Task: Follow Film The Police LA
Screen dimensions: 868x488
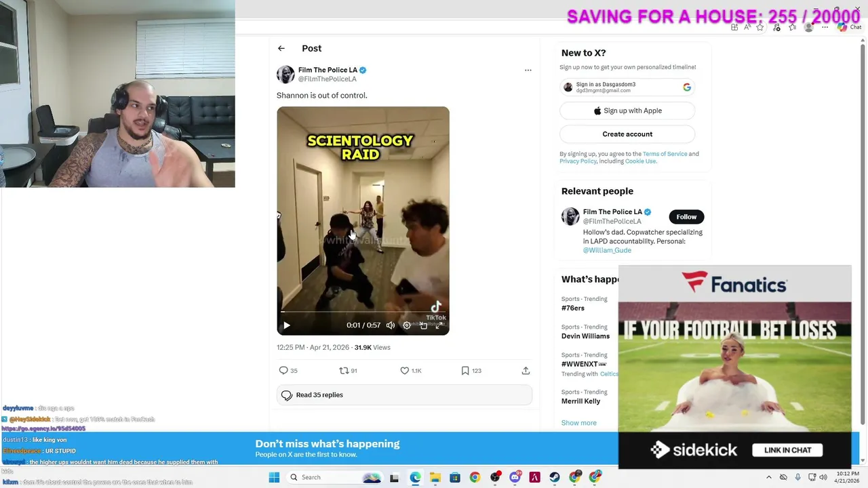Action: (686, 217)
